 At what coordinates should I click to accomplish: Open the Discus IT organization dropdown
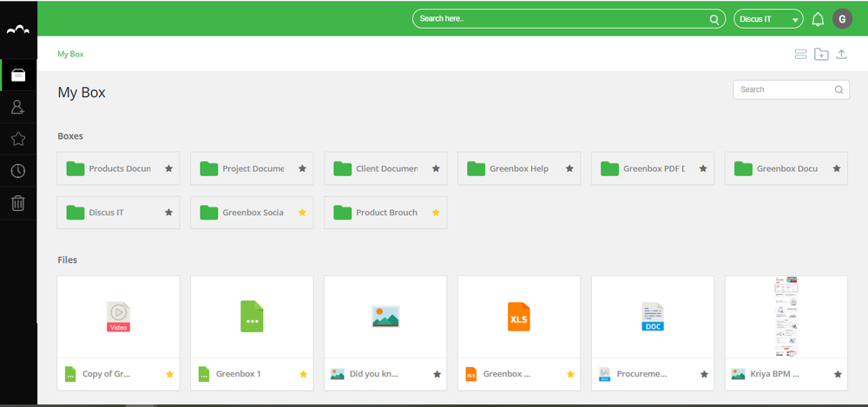point(768,19)
